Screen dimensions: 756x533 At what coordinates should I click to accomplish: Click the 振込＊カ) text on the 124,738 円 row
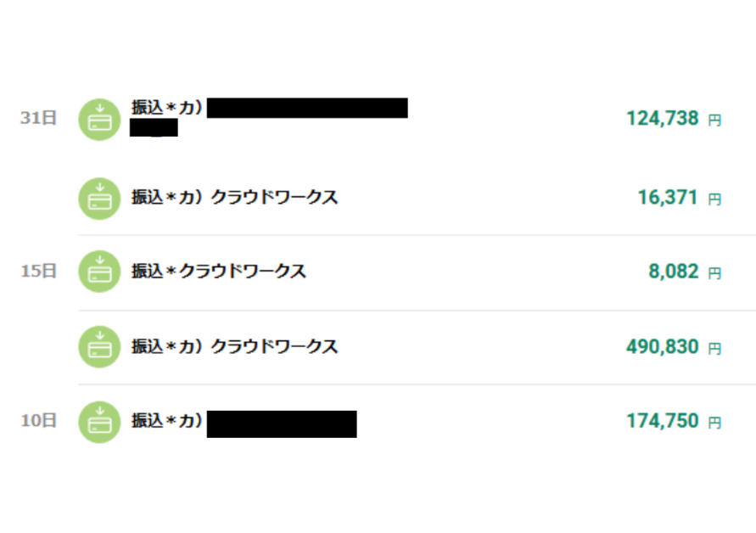(167, 109)
